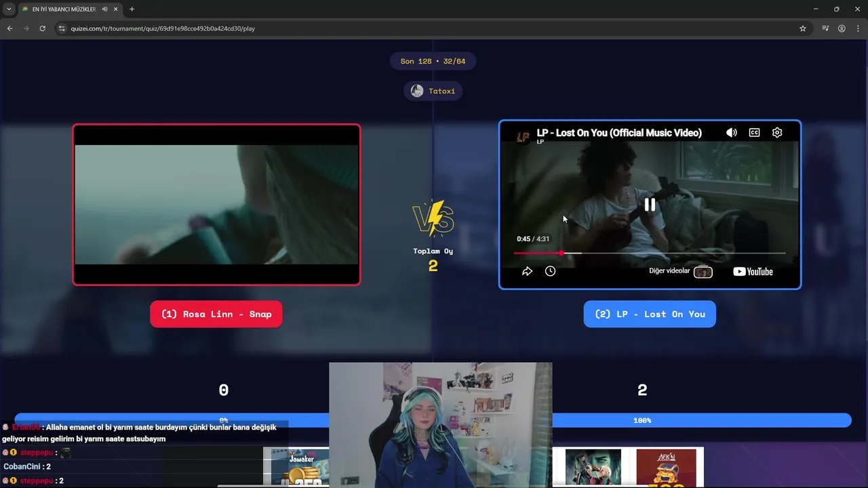Click the 0:45 / 4:31 time display
This screenshot has width=868, height=488.
coord(533,239)
